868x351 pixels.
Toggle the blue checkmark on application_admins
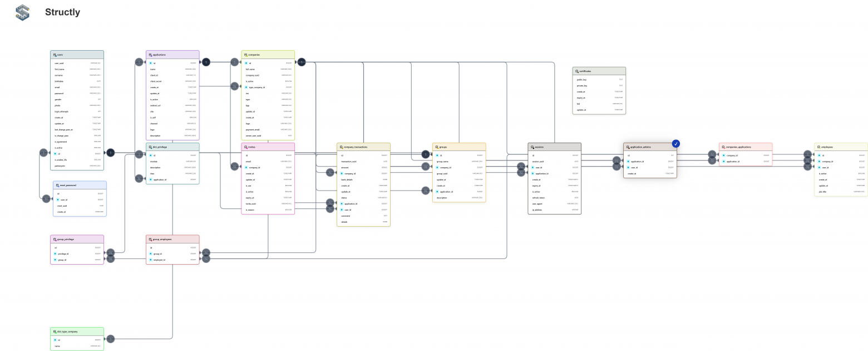pos(675,144)
